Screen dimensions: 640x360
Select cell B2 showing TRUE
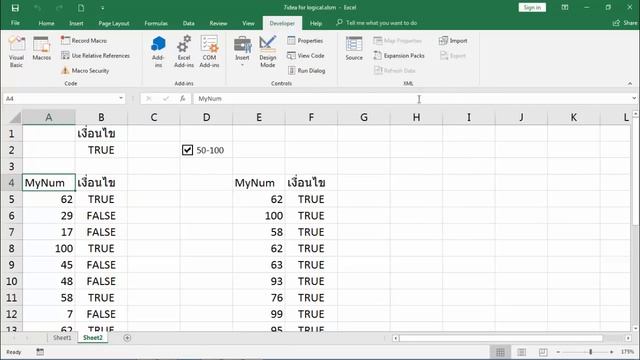pyautogui.click(x=101, y=150)
